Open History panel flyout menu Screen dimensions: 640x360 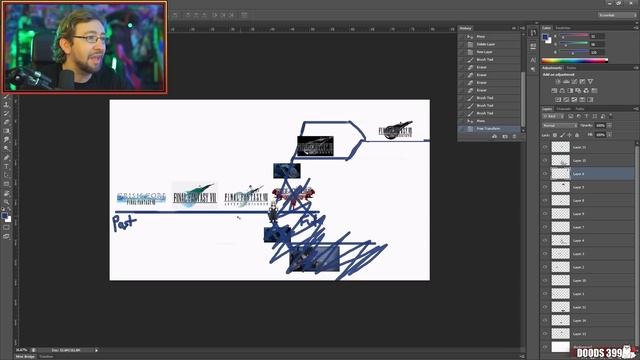coord(522,28)
